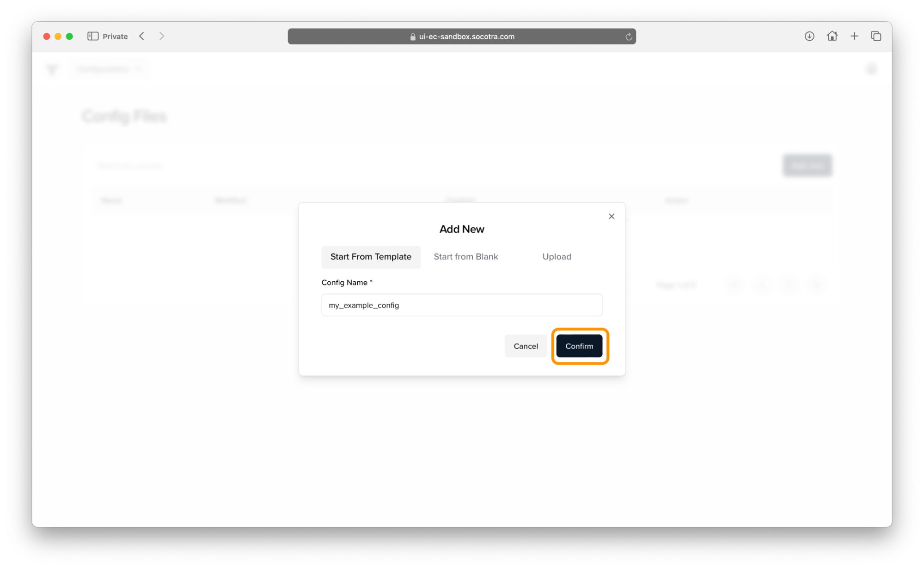Image resolution: width=924 pixels, height=569 pixels.
Task: Toggle the Safari sidebar icon
Action: (93, 36)
